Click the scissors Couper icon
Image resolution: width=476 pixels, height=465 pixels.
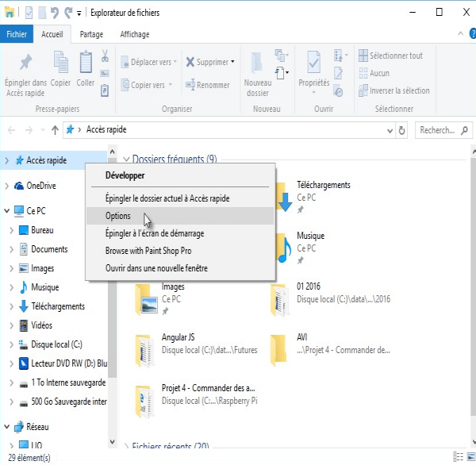[105, 56]
